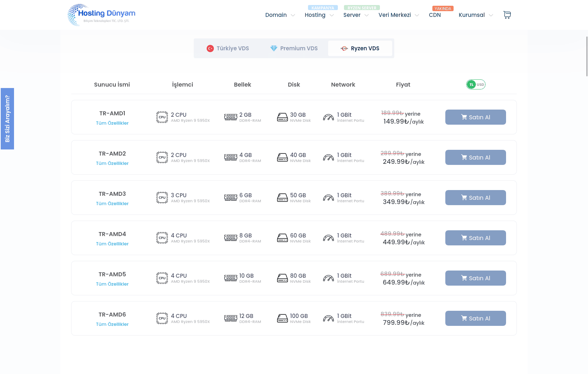Switch to the Ryzen VDS tab
Screen dimensions: 588x374
[x=360, y=49]
